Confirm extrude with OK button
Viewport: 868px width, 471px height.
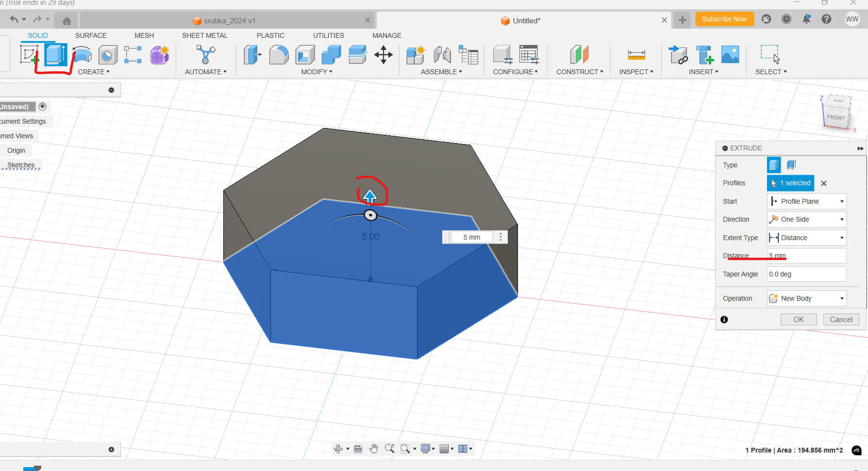799,320
